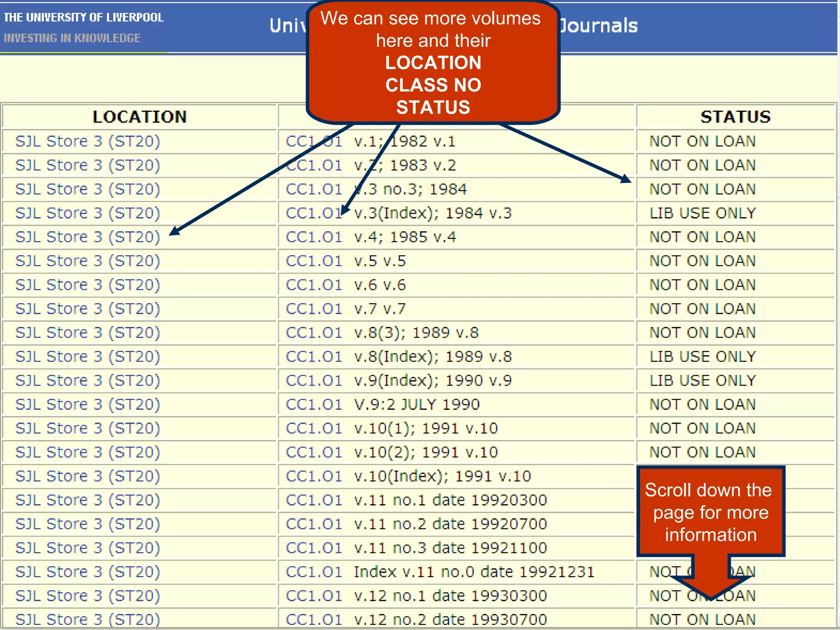Click CC1.O1 class number in v.8(Index) row
This screenshot has height=630, width=840.
click(314, 357)
